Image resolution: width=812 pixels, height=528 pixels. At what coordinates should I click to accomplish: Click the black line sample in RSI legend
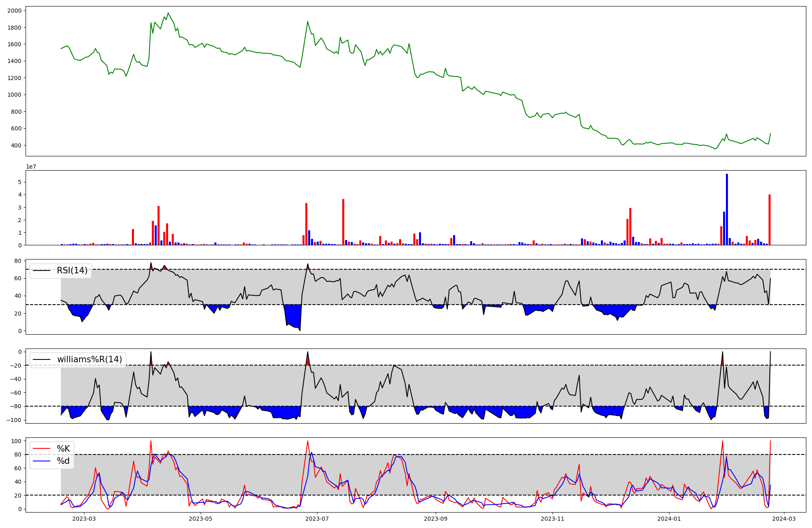click(x=41, y=270)
